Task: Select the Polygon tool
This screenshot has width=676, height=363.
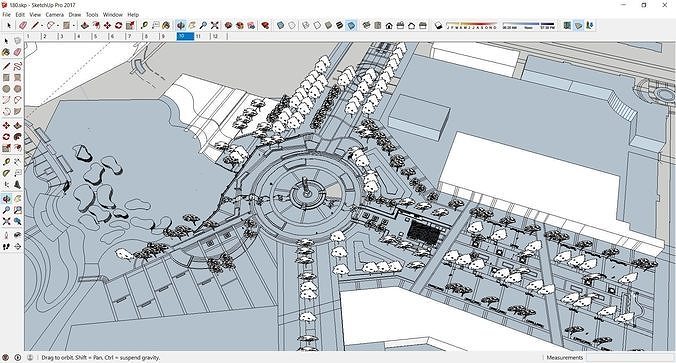Action: [x=17, y=89]
